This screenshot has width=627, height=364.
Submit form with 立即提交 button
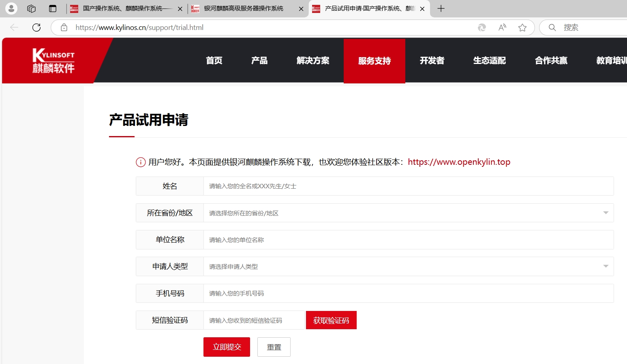pos(227,347)
